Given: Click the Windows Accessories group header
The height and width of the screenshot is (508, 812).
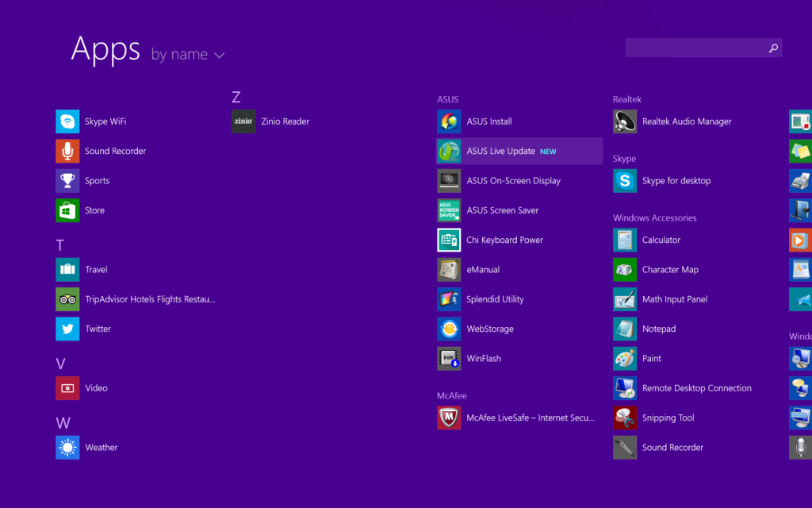Looking at the screenshot, I should 654,217.
